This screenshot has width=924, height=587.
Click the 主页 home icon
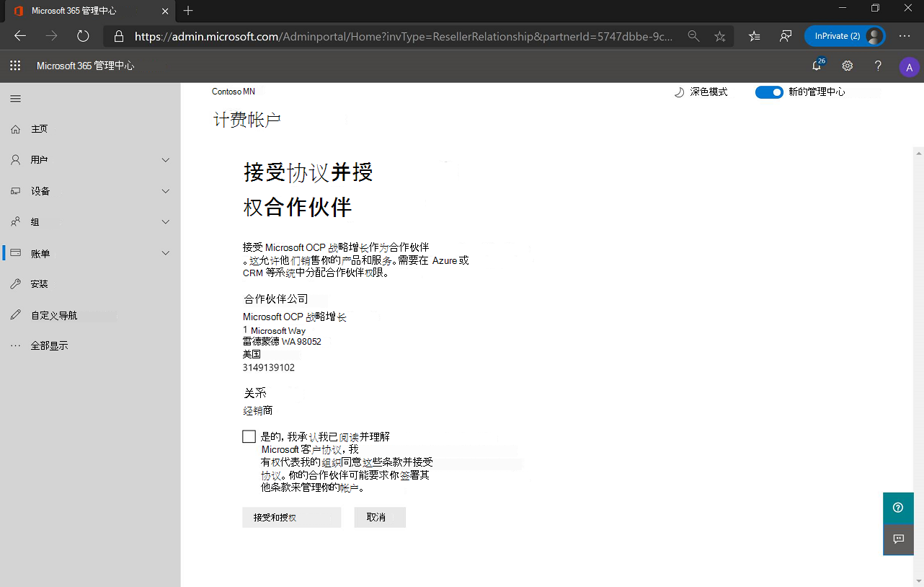15,129
